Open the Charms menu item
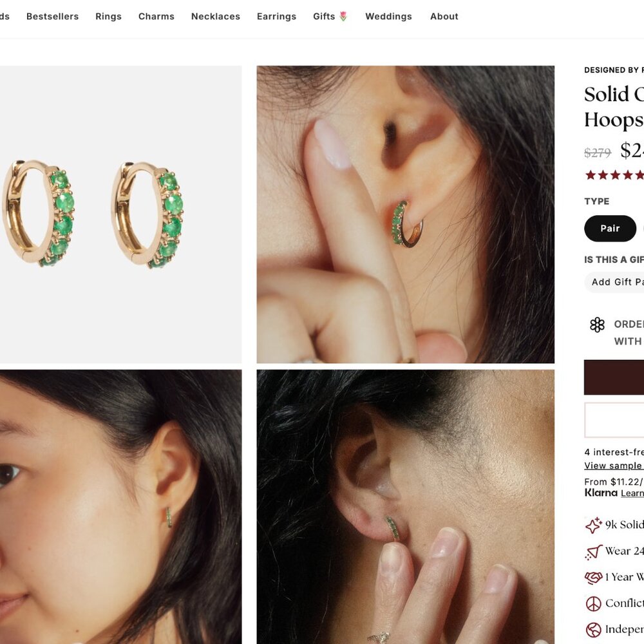Image resolution: width=644 pixels, height=644 pixels. pos(156,16)
